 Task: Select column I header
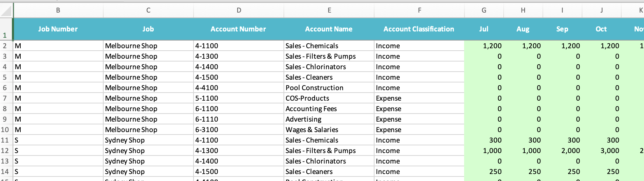tap(562, 10)
